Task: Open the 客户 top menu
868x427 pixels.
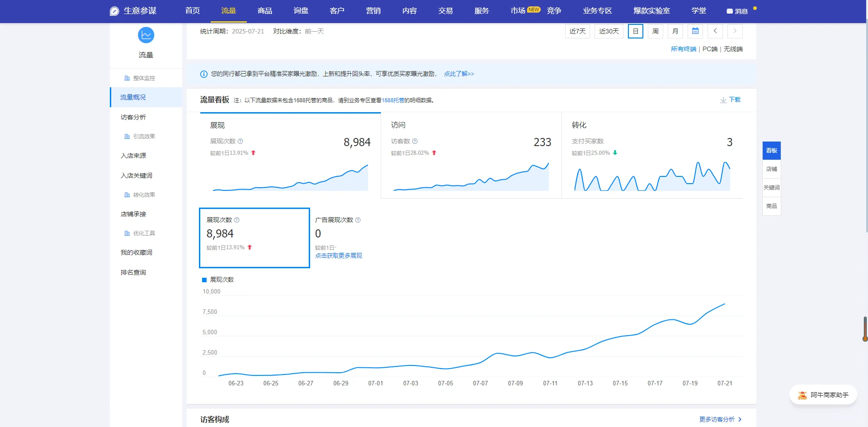Action: click(337, 11)
